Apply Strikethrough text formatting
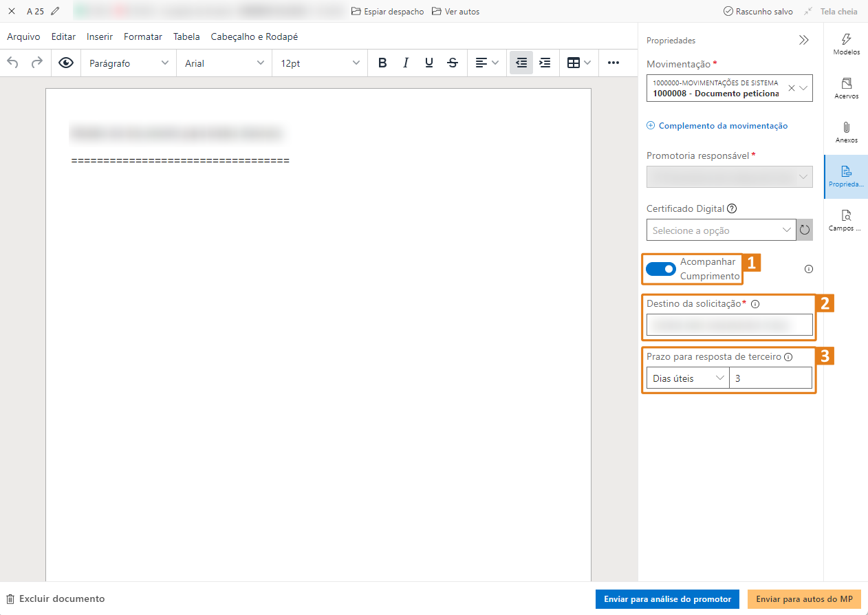Screen dimensions: 868x615 (453, 63)
